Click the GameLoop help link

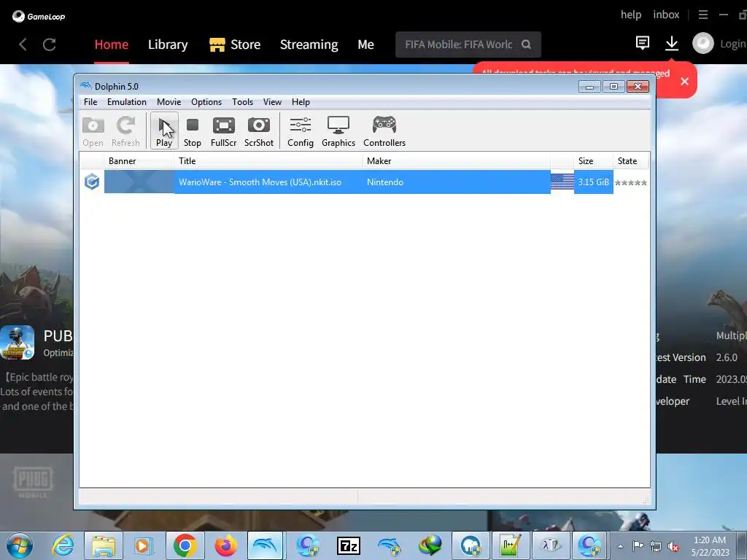[x=631, y=15]
